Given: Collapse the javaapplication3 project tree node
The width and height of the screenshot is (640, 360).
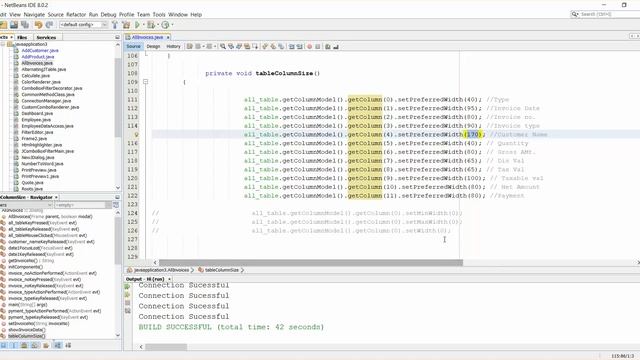Looking at the screenshot, I should click(3, 44).
